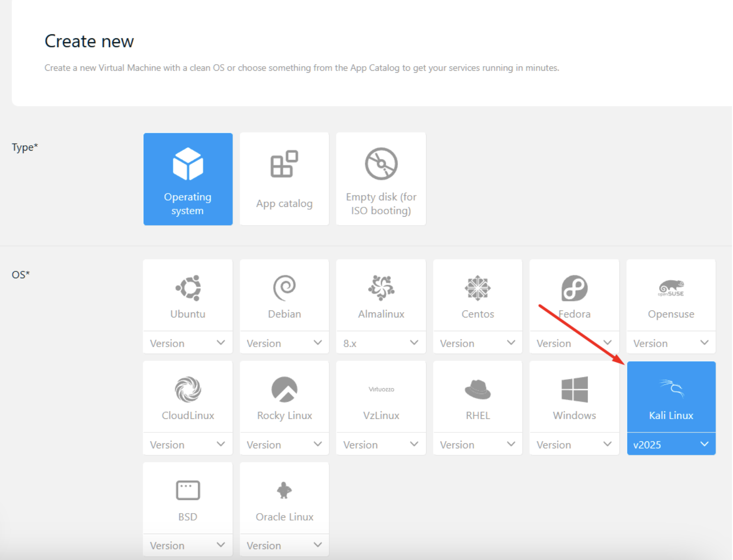Viewport: 733px width, 560px height.
Task: Open Opensuse Version dropdown
Action: pos(671,343)
